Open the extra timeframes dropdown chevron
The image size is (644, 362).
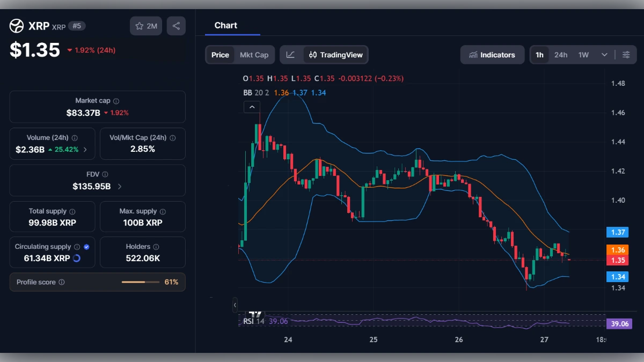point(603,54)
